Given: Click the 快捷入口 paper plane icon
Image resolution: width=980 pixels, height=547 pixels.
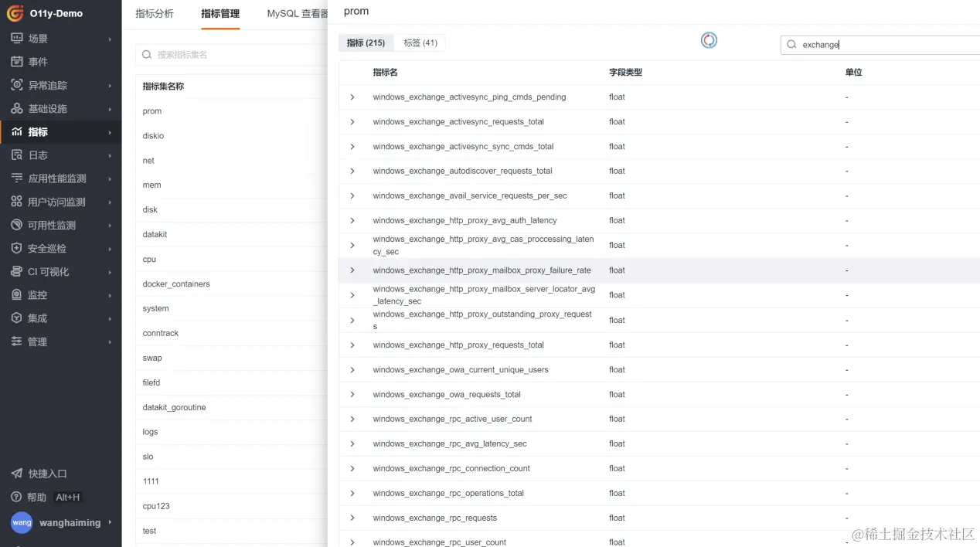Looking at the screenshot, I should click(16, 474).
